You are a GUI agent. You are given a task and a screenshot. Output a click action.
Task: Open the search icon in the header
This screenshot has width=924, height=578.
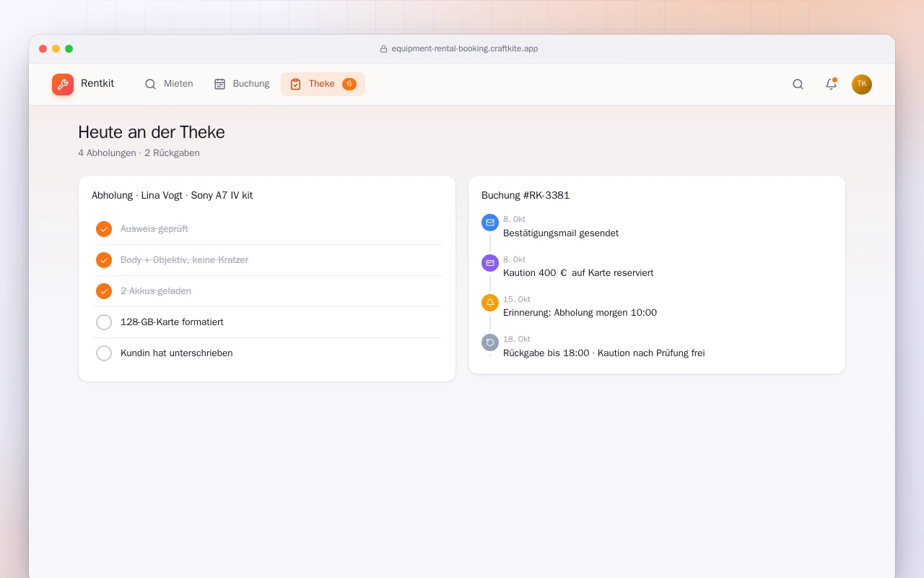798,84
